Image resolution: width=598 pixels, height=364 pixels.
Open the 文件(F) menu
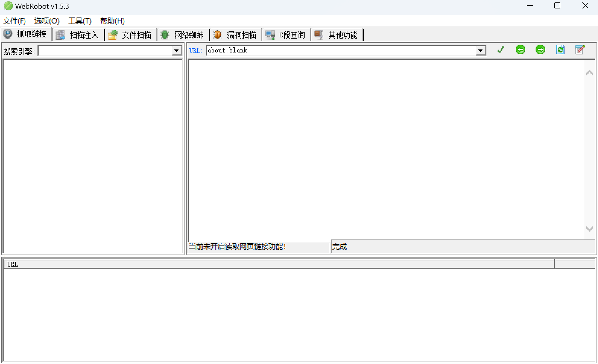click(x=14, y=21)
